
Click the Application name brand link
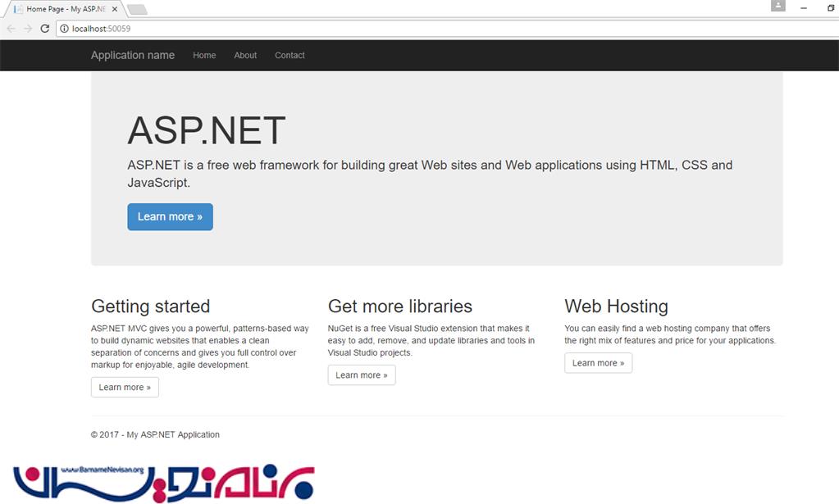tap(133, 55)
